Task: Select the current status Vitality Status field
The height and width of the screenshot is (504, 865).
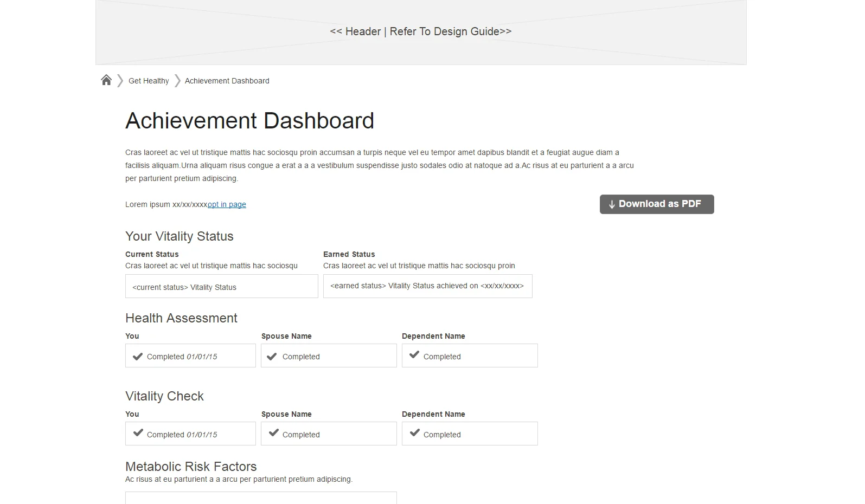Action: coord(222,286)
